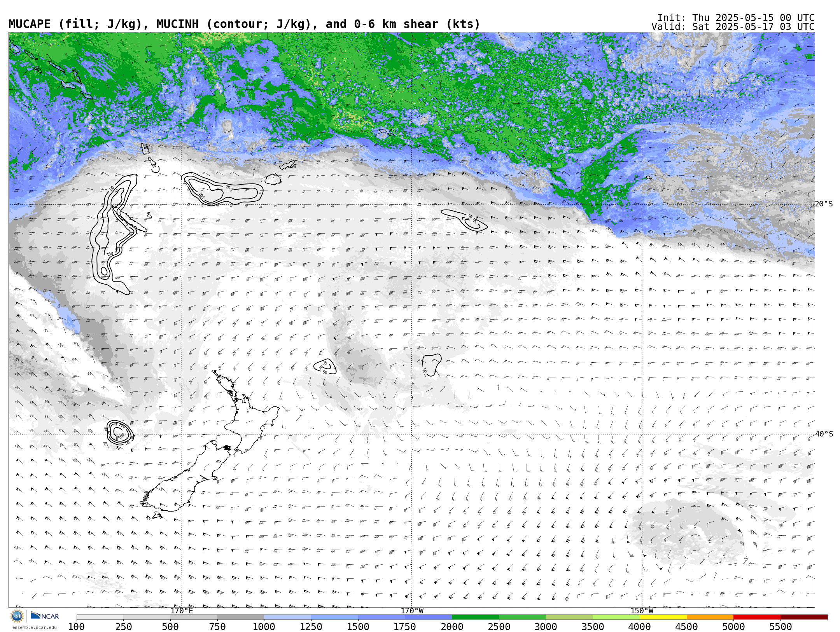Click the MUCAPE, MUCINH and shear title

244,24
